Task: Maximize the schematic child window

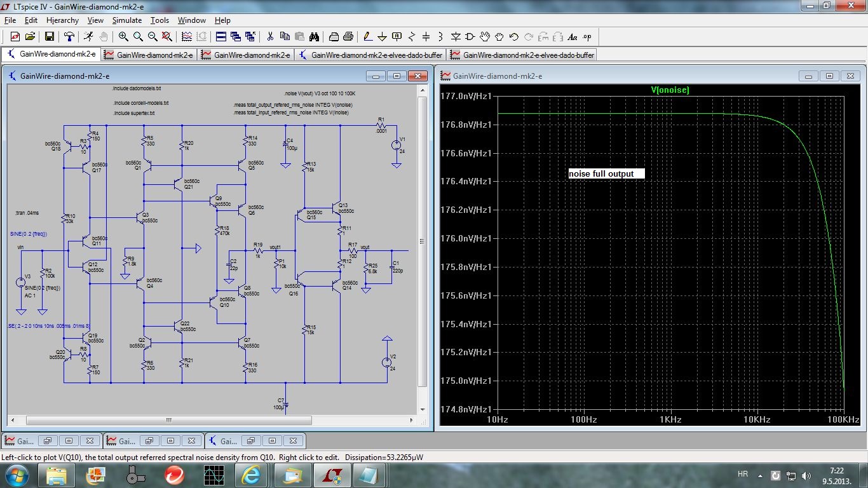Action: 397,76
